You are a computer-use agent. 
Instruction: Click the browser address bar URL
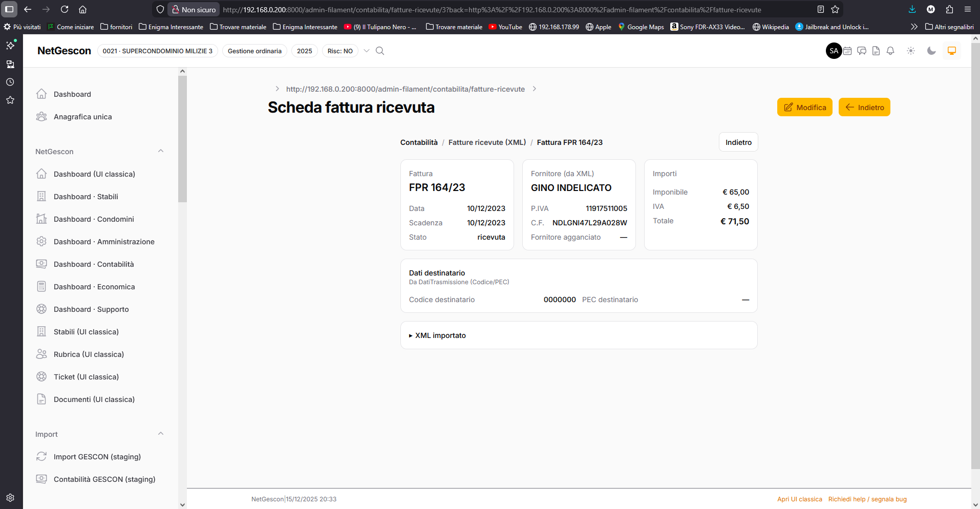coord(492,10)
